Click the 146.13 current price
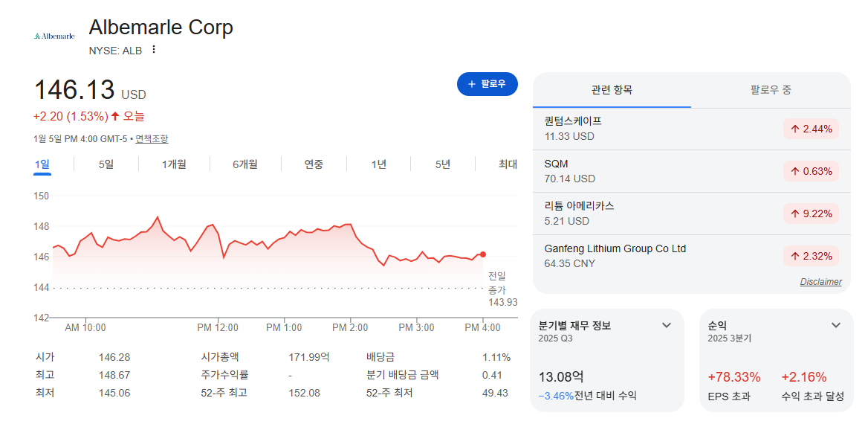Screen dimensions: 868x427 click(x=75, y=90)
